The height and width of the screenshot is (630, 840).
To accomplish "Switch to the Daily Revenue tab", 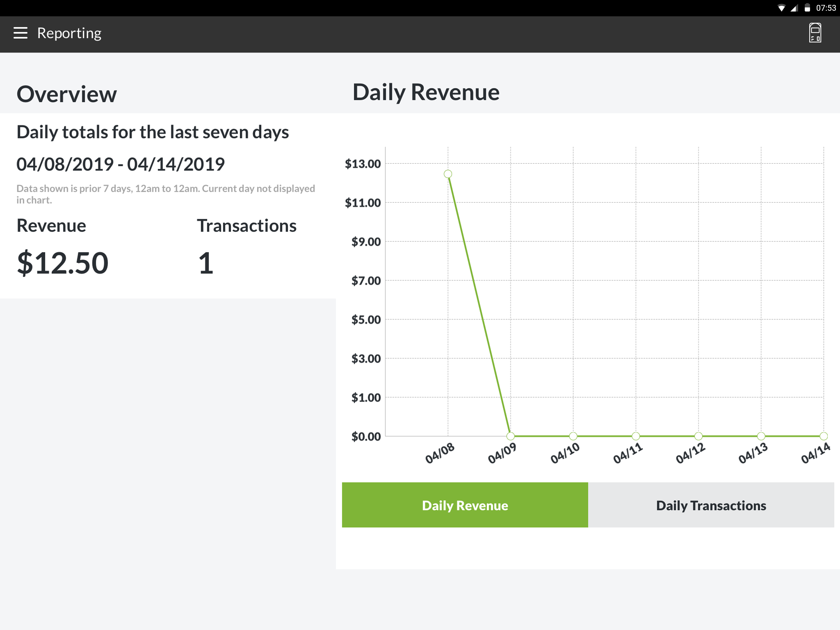I will pyautogui.click(x=465, y=505).
